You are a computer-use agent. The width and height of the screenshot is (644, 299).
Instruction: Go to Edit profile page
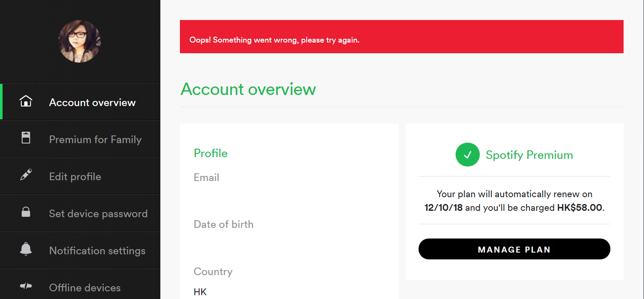(80, 176)
